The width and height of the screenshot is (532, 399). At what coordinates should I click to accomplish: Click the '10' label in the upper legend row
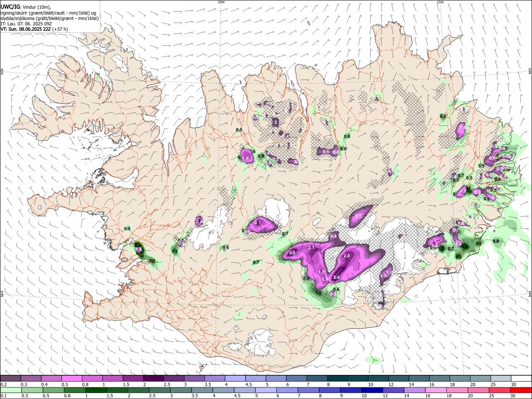click(370, 384)
